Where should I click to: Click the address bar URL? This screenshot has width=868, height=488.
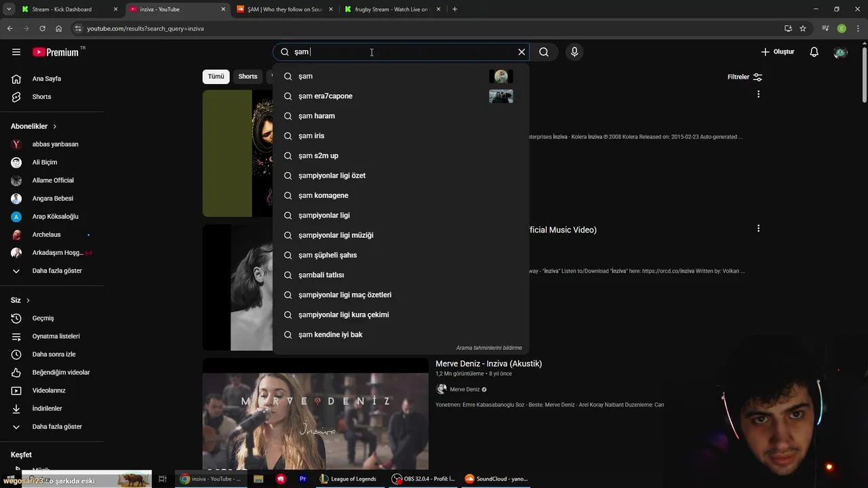coord(145,28)
